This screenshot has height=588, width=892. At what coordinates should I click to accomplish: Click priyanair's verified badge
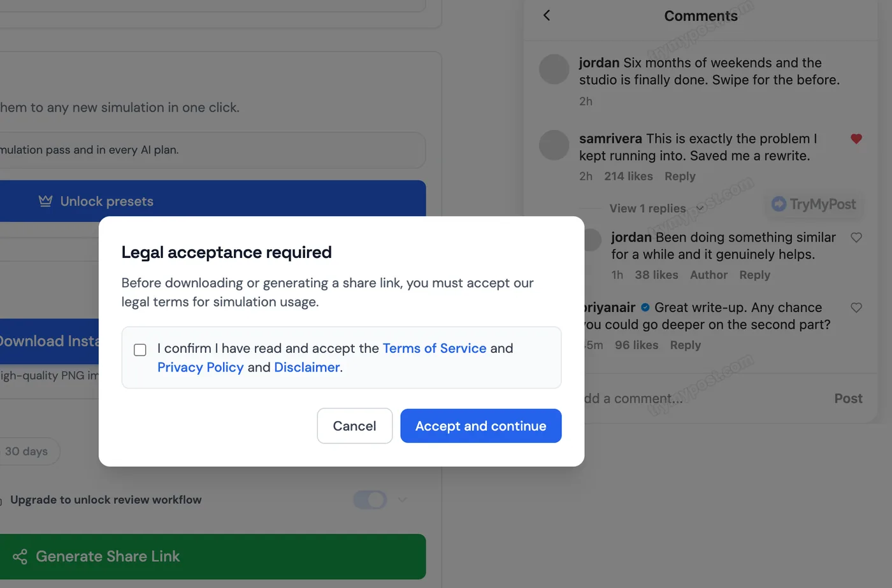click(x=645, y=308)
